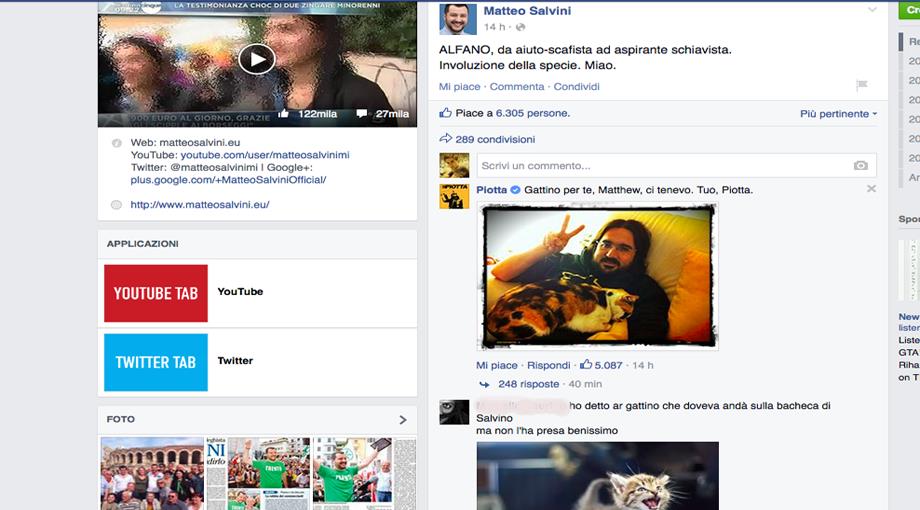Click the globe icon beside website URL
The width and height of the screenshot is (920, 510).
tap(116, 205)
